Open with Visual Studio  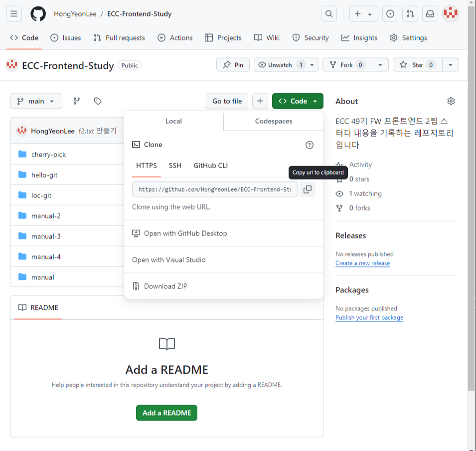pos(224,260)
